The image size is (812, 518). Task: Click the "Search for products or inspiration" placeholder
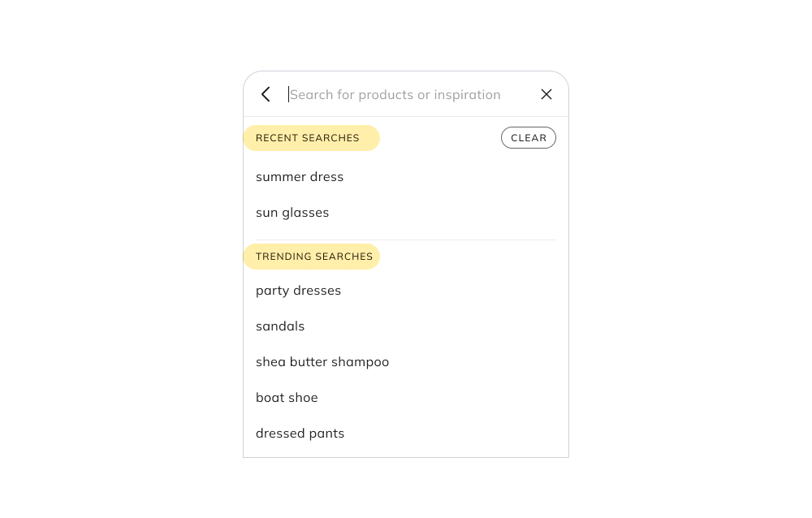[395, 95]
